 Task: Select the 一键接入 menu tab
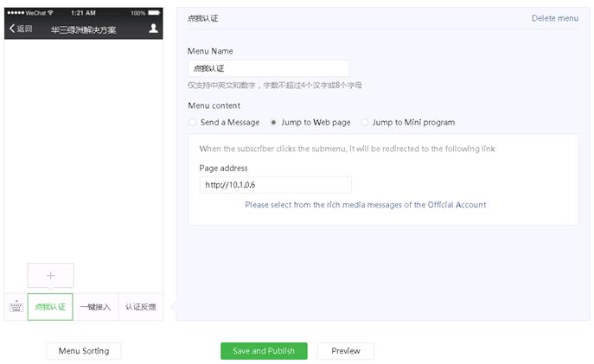[x=95, y=307]
